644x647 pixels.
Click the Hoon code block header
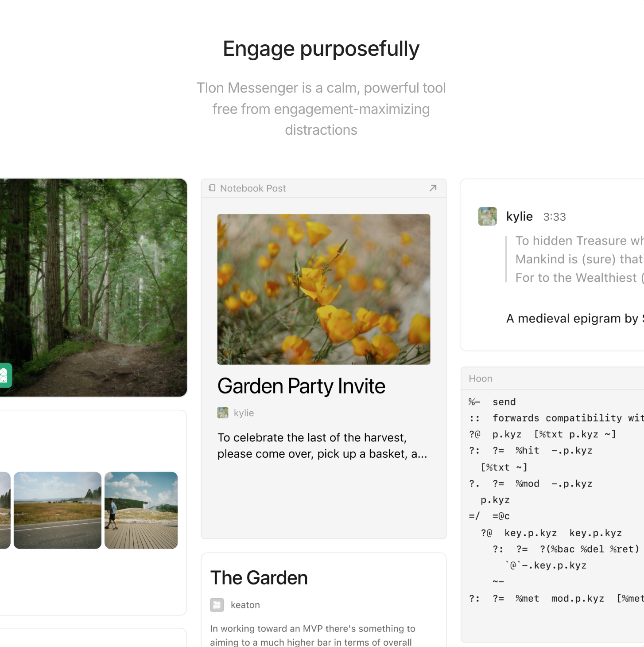[481, 378]
